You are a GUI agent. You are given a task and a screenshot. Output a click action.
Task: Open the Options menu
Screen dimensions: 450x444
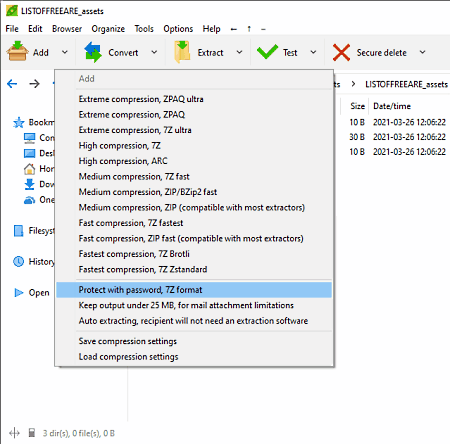click(x=178, y=29)
